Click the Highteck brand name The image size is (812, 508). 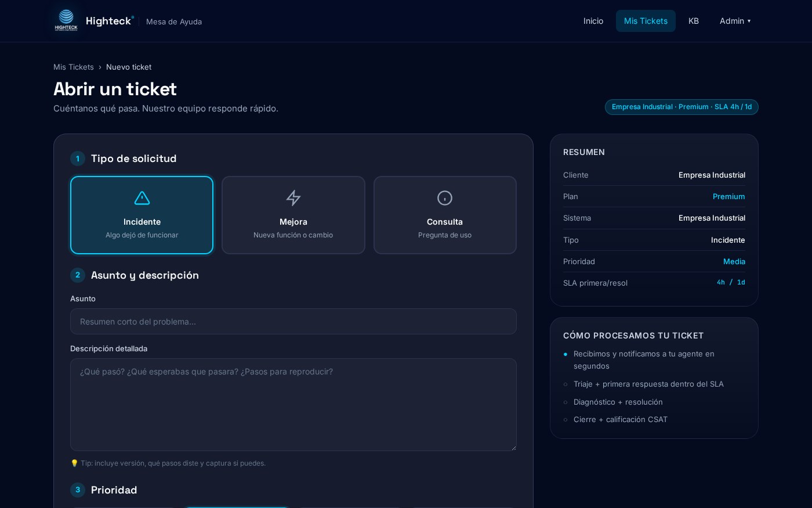pos(109,21)
